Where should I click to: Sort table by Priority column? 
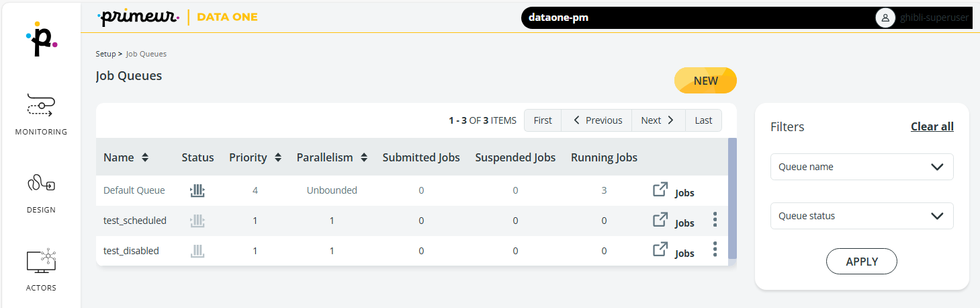pos(278,157)
